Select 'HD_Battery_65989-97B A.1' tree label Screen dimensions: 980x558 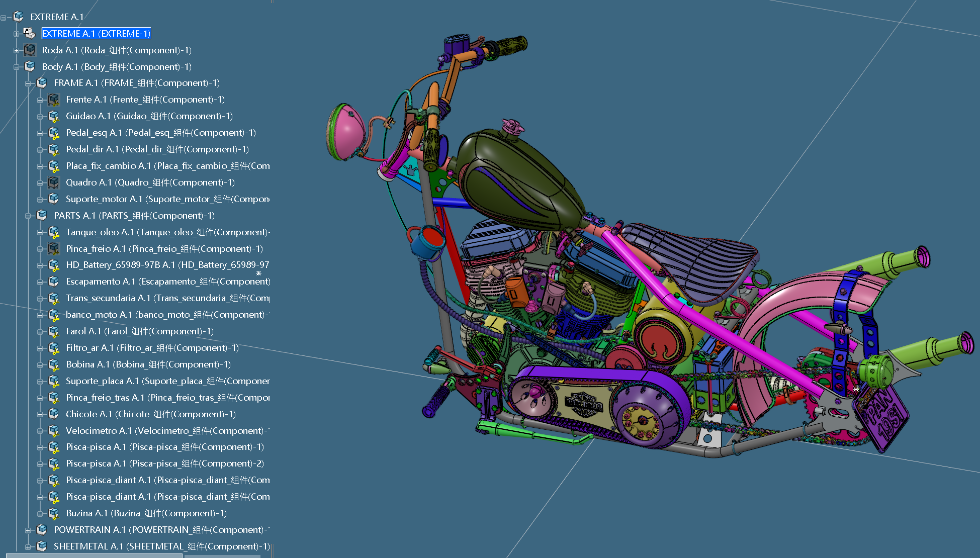click(168, 265)
